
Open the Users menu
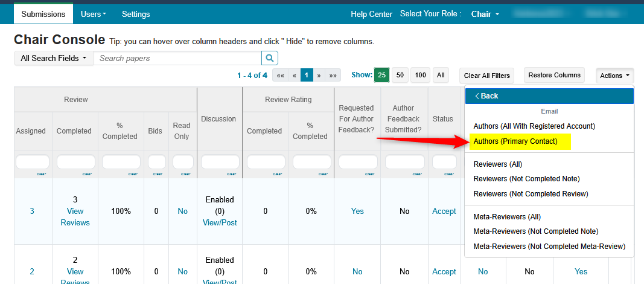(94, 14)
